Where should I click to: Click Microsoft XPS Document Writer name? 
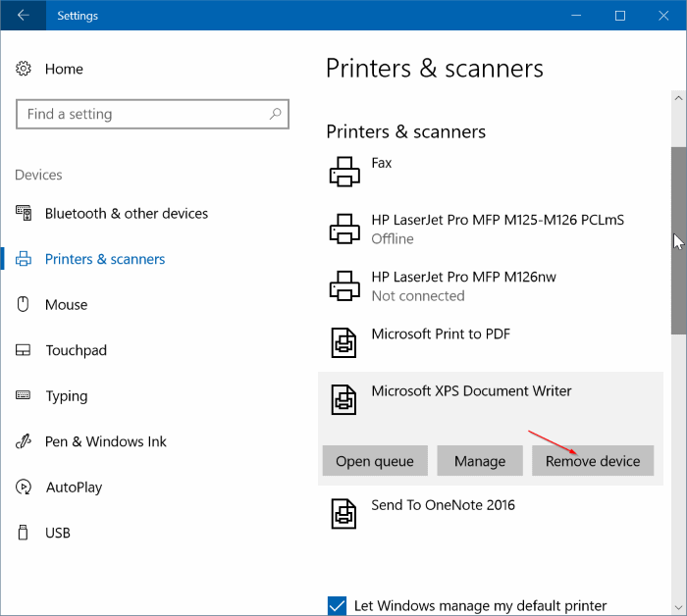point(471,390)
